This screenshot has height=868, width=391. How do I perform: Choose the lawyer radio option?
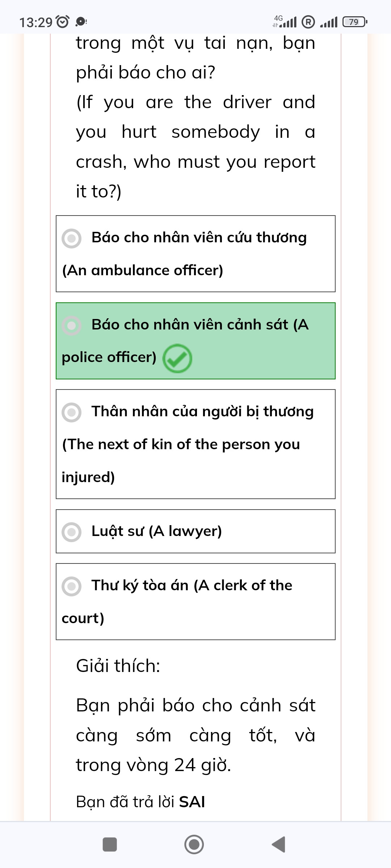[x=71, y=532]
